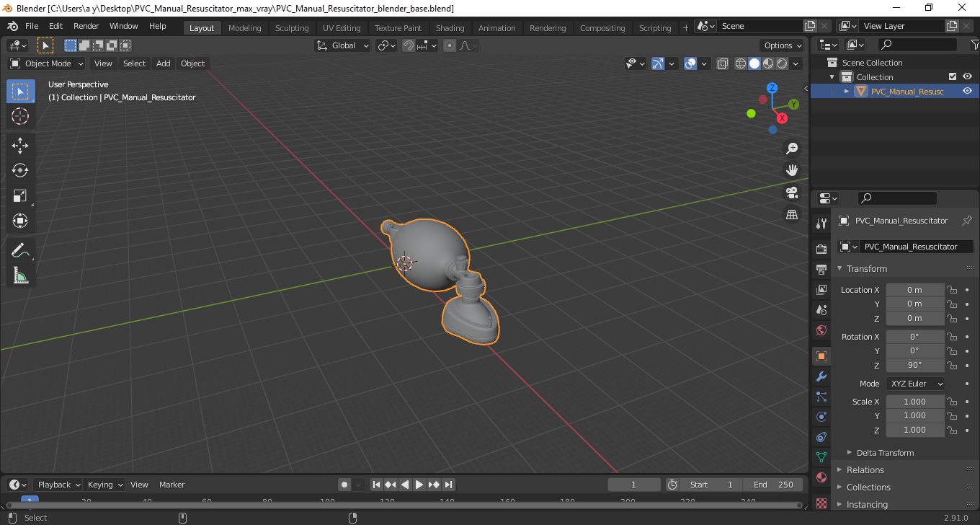
Task: Open the Modifier properties wrench tab
Action: (821, 376)
